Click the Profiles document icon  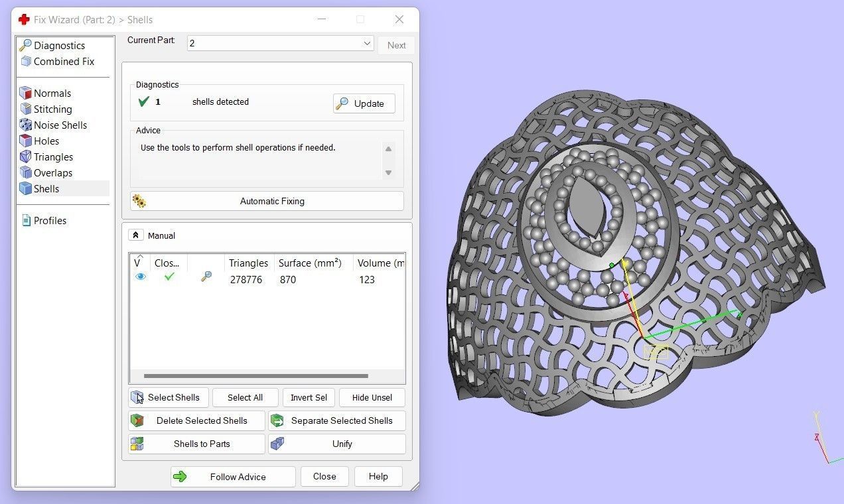pyautogui.click(x=26, y=220)
